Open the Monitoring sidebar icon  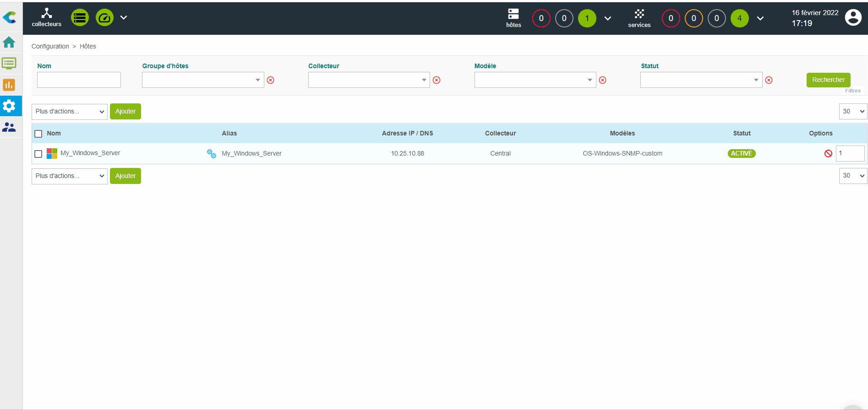coord(9,64)
